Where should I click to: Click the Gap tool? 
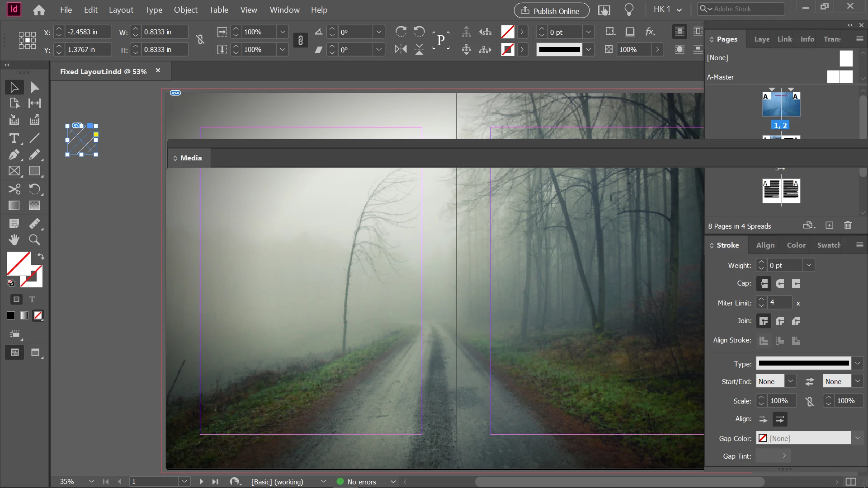34,103
